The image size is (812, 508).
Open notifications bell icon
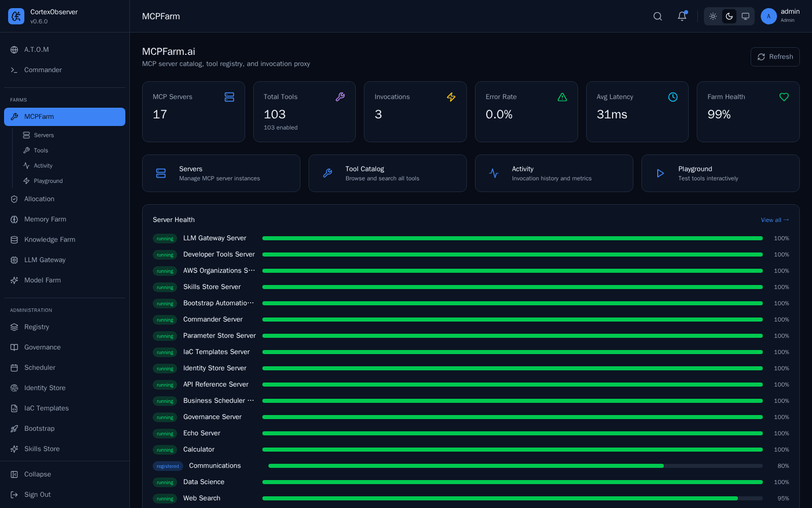[682, 16]
